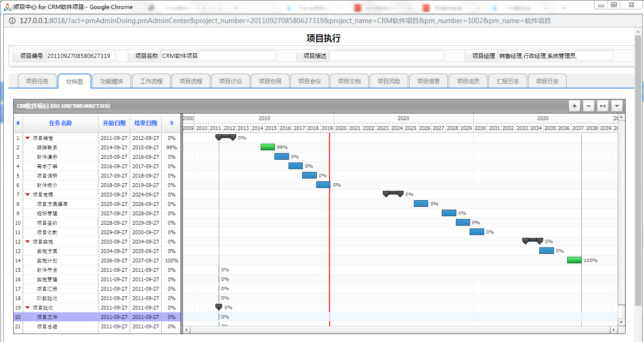The image size is (644, 342).
Task: Collapse the 项目实施 task group
Action: (27, 242)
